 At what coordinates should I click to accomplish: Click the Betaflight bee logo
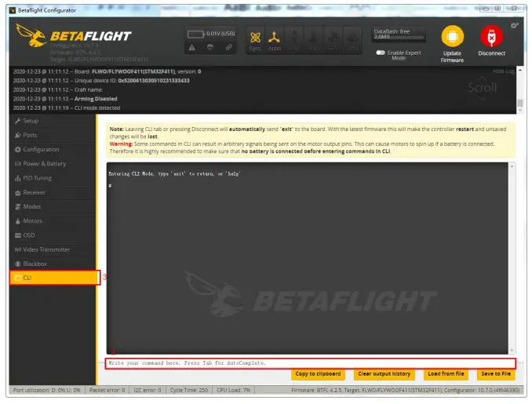[x=31, y=35]
